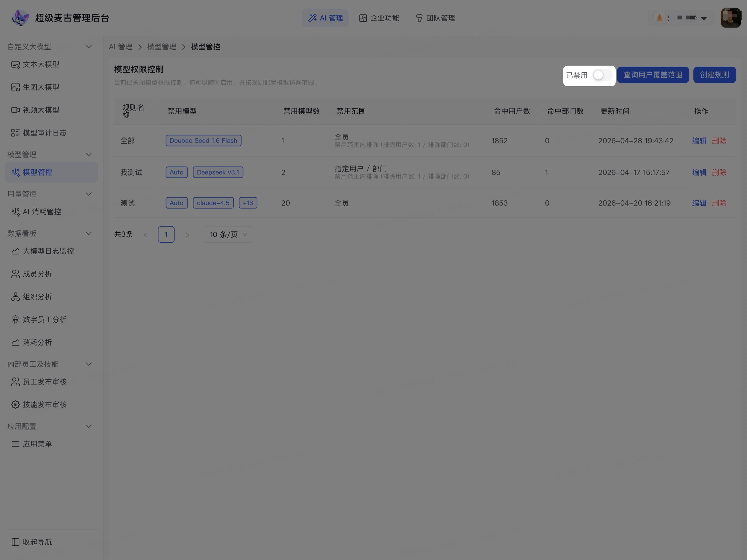Click the 大模型日志监控 chart icon
Screen dimensions: 747x560
16,251
